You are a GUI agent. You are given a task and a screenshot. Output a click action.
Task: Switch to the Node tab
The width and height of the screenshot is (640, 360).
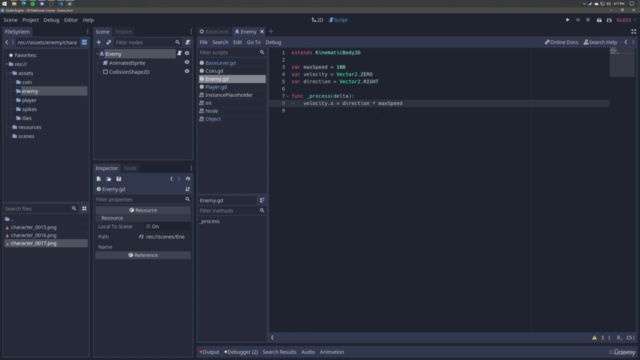click(130, 168)
